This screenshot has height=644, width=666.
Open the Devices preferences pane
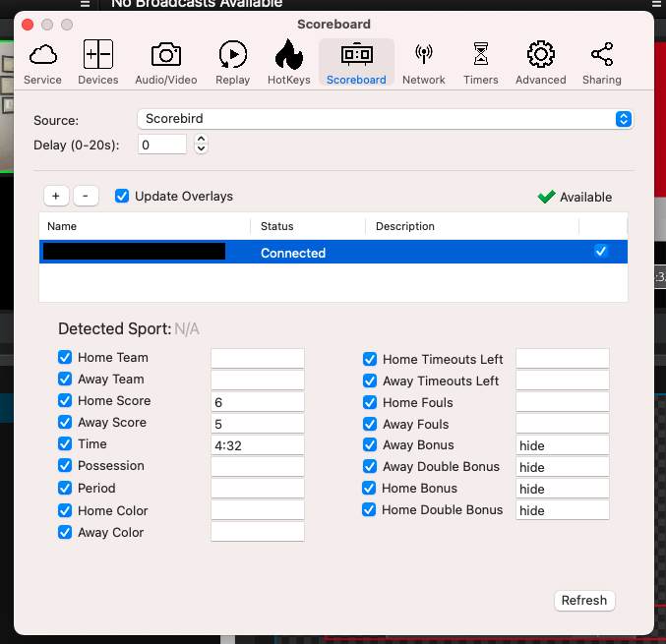click(x=97, y=62)
